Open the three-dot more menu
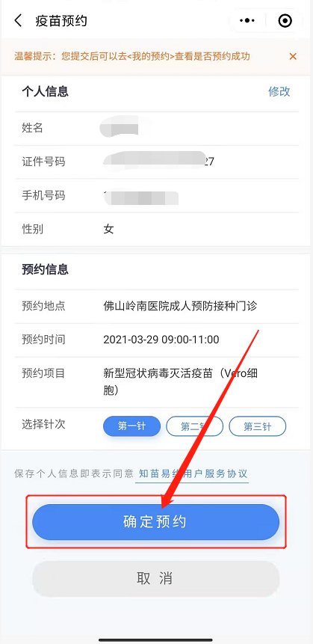Image resolution: width=313 pixels, height=644 pixels. click(x=247, y=20)
